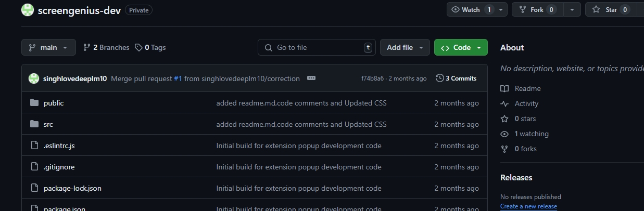
Task: Click the Activity pulse icon
Action: point(504,103)
